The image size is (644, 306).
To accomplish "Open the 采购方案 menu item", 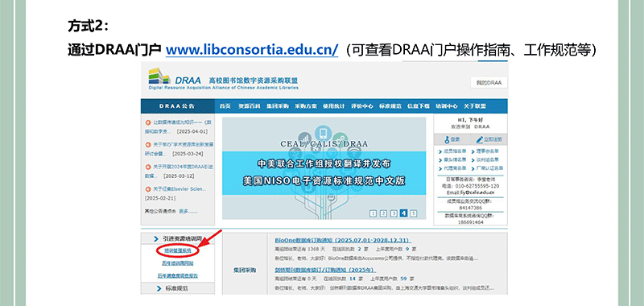I will [306, 106].
